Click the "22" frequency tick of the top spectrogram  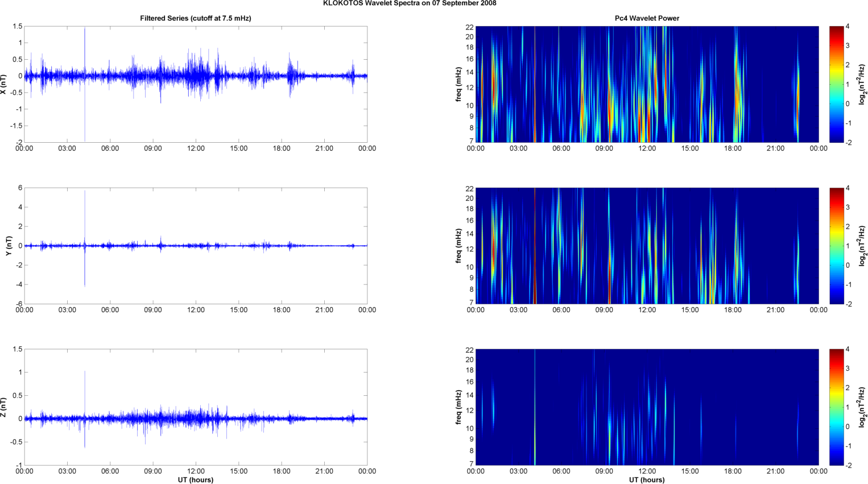pos(469,27)
